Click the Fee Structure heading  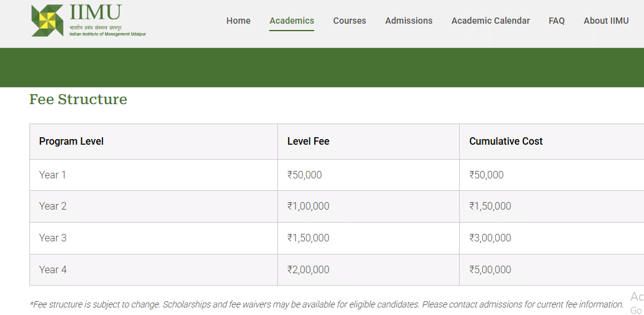(78, 99)
